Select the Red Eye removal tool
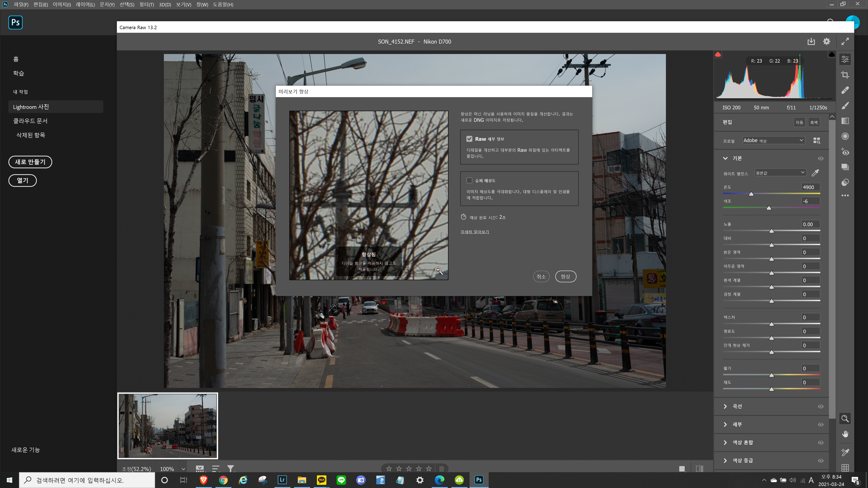 [x=845, y=152]
